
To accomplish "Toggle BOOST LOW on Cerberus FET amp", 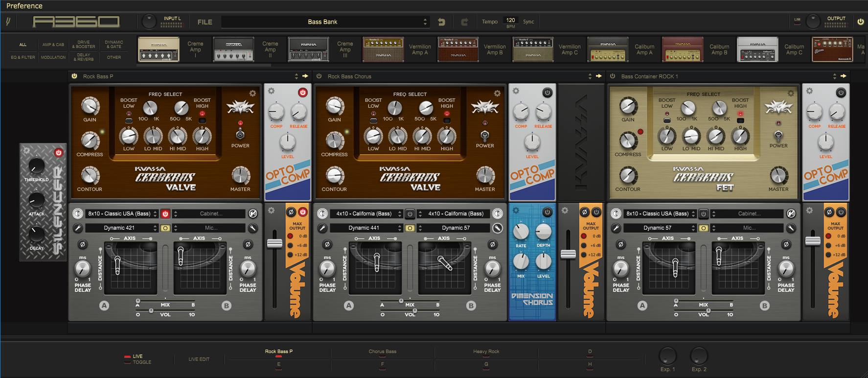I will (667, 120).
